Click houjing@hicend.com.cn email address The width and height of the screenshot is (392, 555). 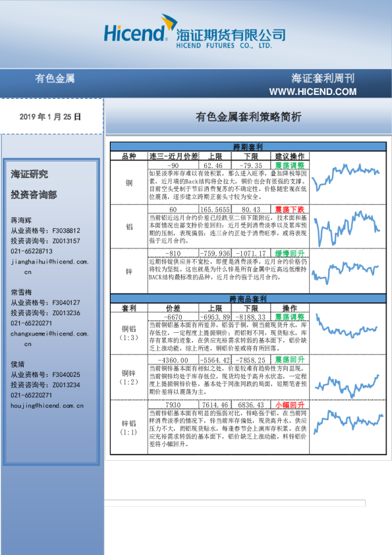[47, 405]
